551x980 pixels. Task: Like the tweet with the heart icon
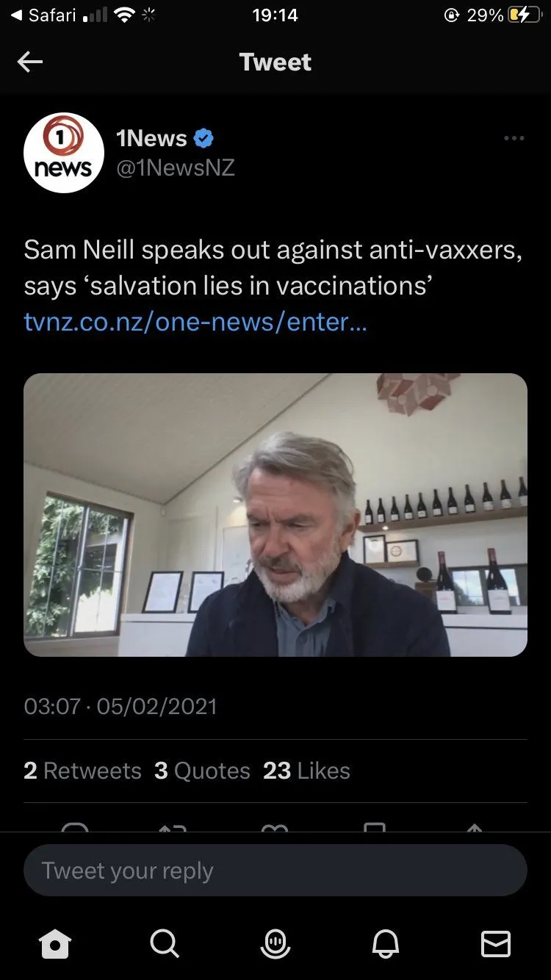coord(275,830)
